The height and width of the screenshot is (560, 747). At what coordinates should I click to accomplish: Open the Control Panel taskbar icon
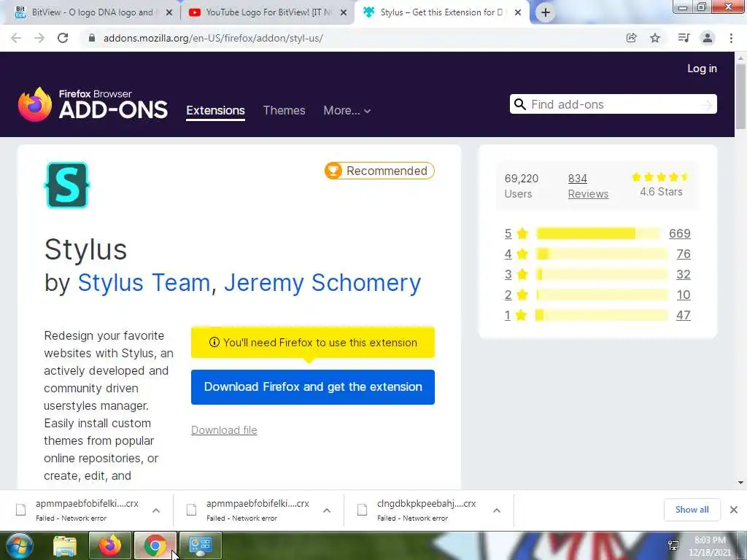(x=200, y=545)
